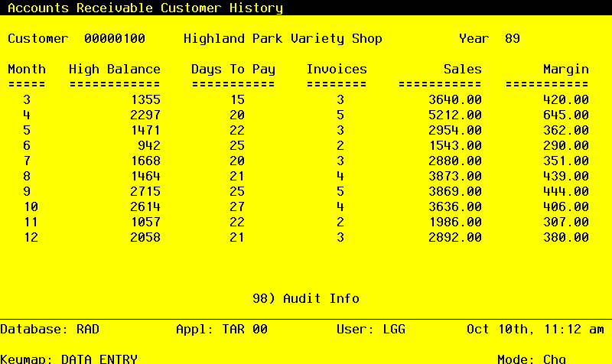Select margin value 406.00
The width and height of the screenshot is (612, 364).
[x=566, y=206]
